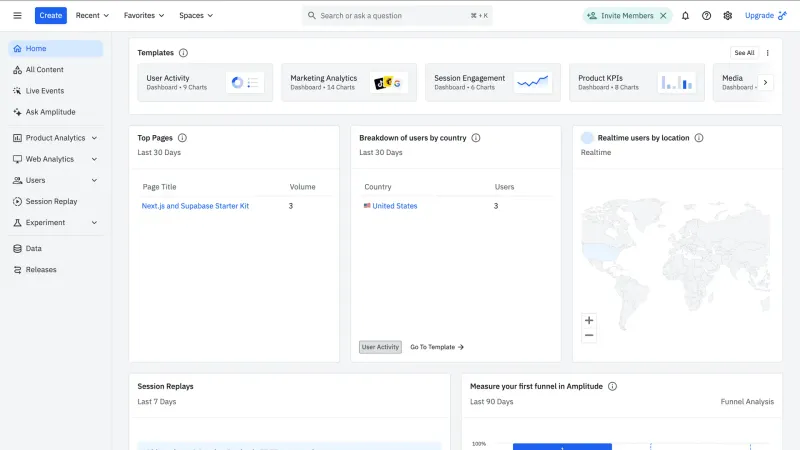
Task: Open Next.js and Supabase Starter Kit link
Action: pos(195,206)
